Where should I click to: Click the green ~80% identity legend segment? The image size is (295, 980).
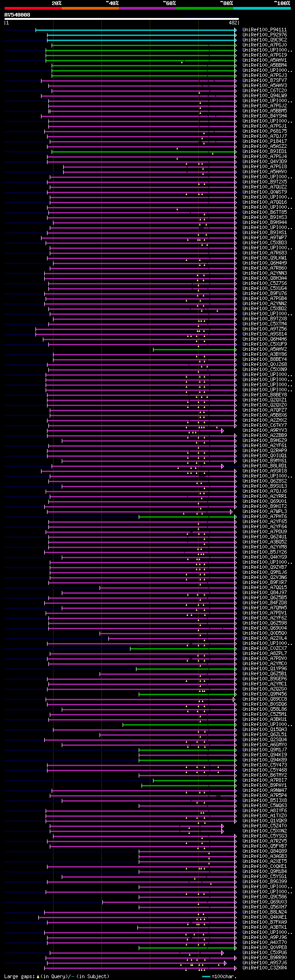point(204,8)
